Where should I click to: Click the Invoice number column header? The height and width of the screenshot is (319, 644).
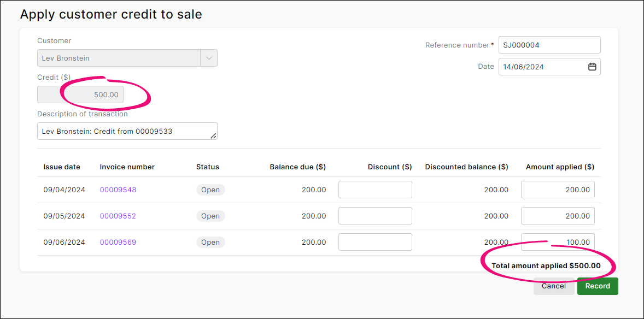tap(127, 167)
